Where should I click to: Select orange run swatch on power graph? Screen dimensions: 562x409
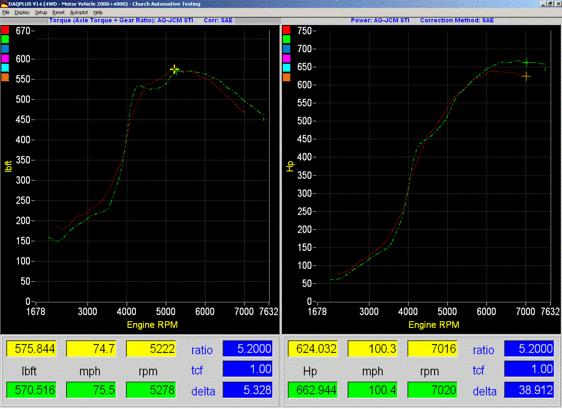click(x=286, y=77)
